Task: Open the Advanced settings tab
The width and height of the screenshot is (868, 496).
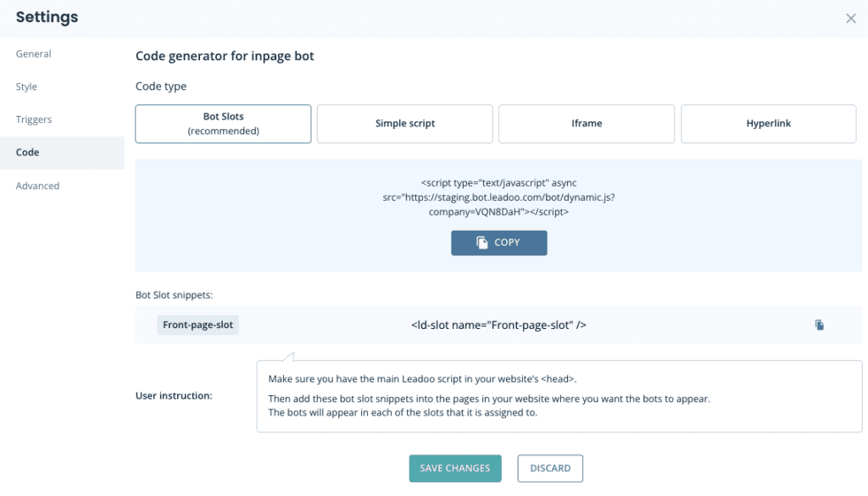Action: tap(38, 186)
